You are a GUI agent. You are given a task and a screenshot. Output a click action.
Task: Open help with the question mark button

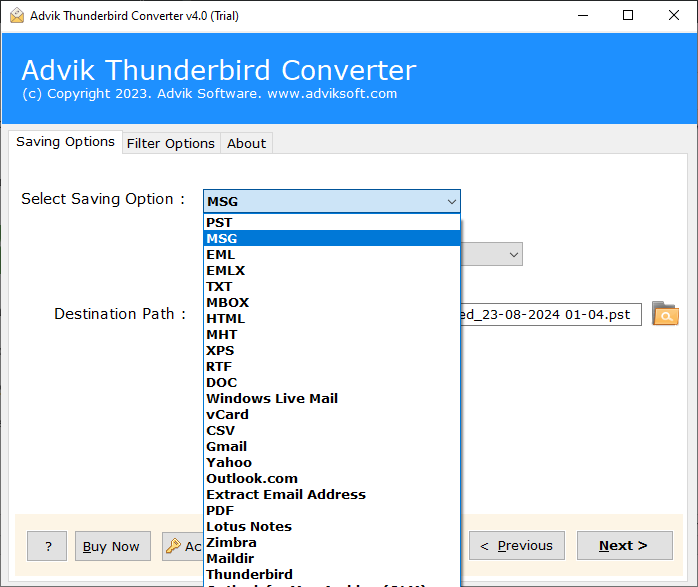(47, 546)
